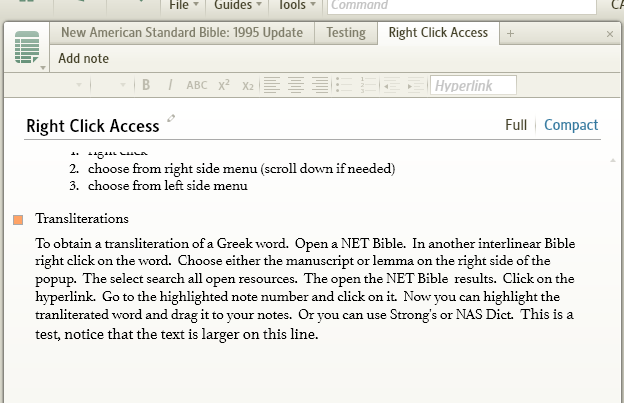This screenshot has width=624, height=403.
Task: Apply subscript formatting
Action: click(248, 86)
